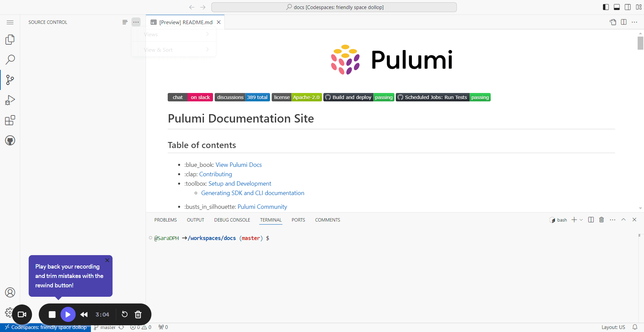644x332 pixels.
Task: Delete the recording with trash icon
Action: 138,315
